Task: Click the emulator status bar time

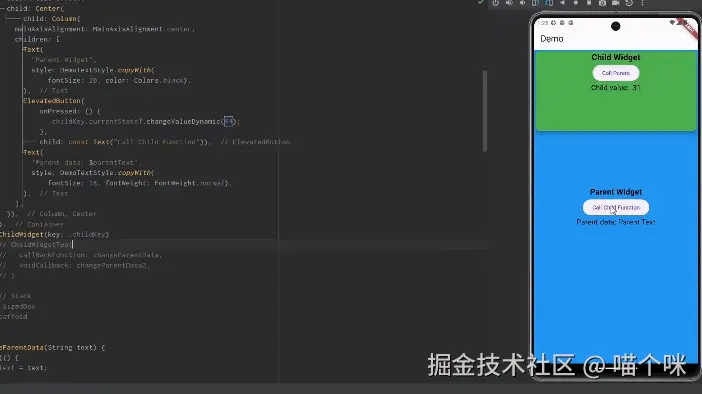Action: [x=543, y=22]
